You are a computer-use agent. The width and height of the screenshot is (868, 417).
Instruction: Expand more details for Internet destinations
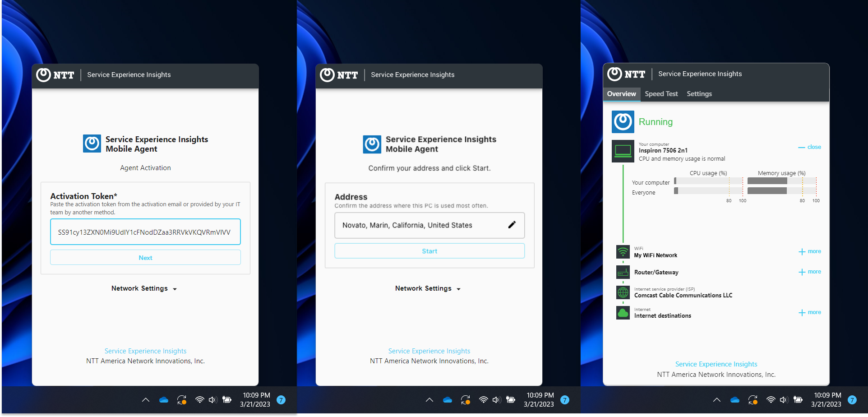809,312
